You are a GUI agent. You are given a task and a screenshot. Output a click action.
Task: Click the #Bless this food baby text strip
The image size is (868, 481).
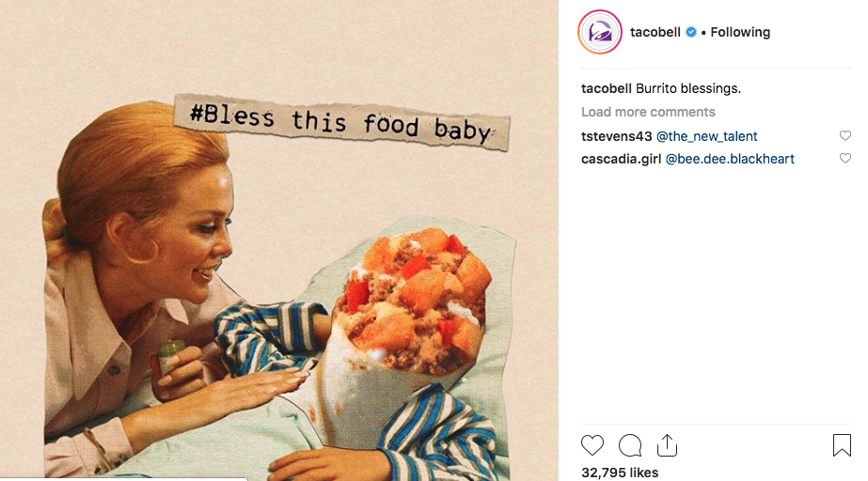tap(341, 123)
